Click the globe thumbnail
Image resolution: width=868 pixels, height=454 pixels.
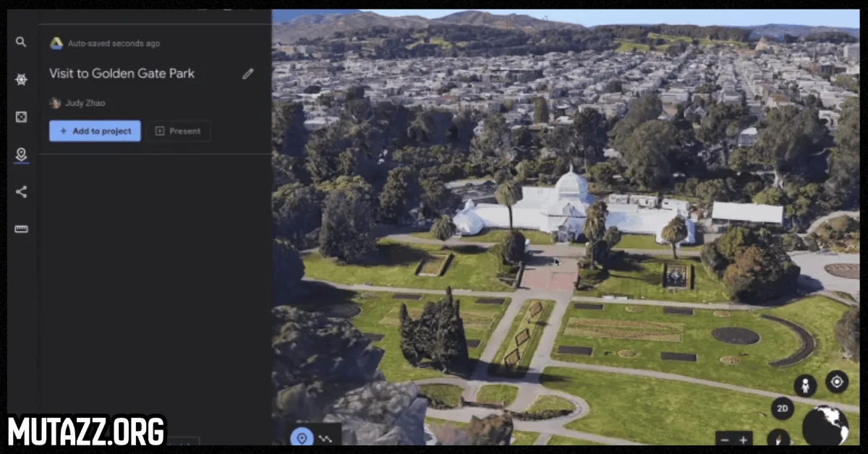tap(825, 426)
